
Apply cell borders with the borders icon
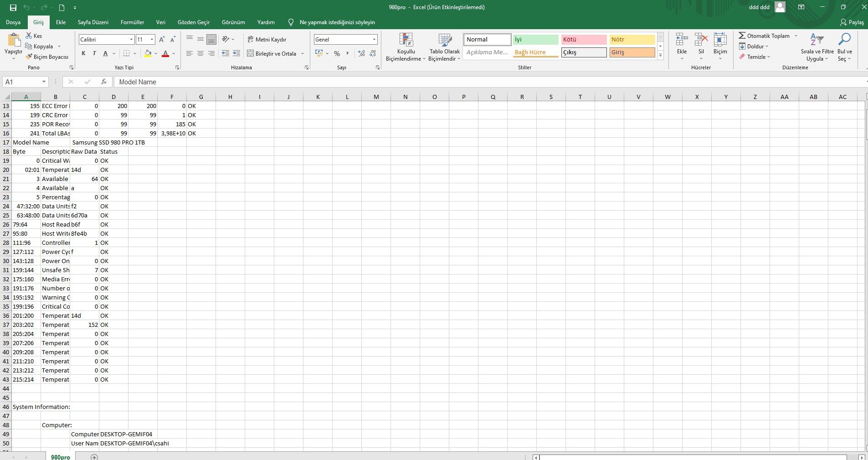click(127, 53)
